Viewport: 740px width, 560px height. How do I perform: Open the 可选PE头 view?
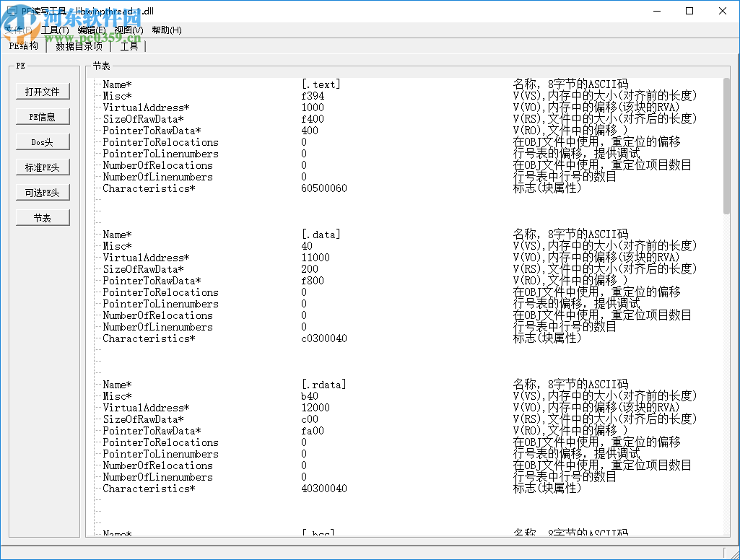(43, 193)
